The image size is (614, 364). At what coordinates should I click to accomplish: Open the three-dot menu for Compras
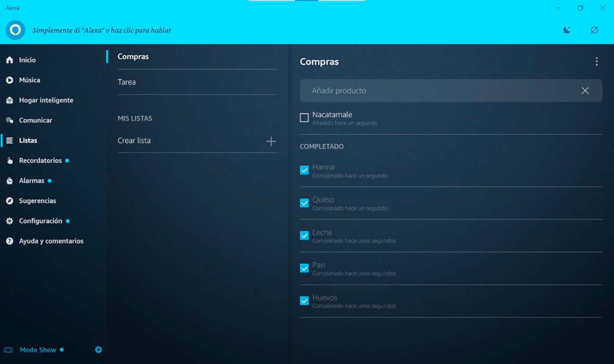tap(596, 61)
